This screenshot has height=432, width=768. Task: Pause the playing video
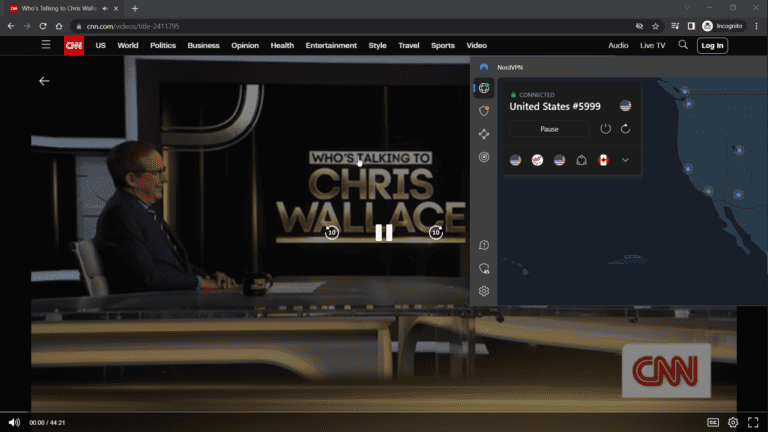click(383, 233)
